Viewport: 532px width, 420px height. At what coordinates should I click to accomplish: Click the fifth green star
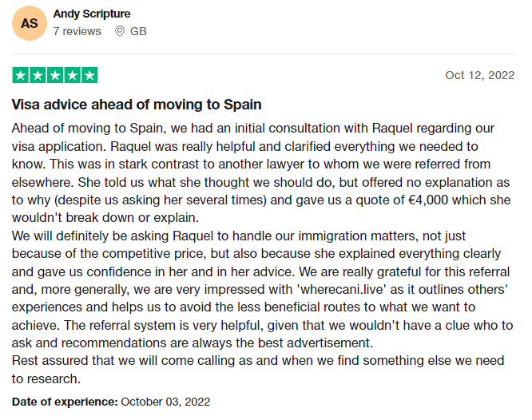click(x=89, y=75)
